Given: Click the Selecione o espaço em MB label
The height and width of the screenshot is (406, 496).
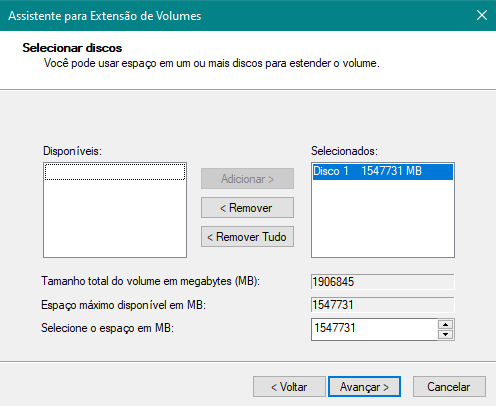Looking at the screenshot, I should click(x=107, y=328).
